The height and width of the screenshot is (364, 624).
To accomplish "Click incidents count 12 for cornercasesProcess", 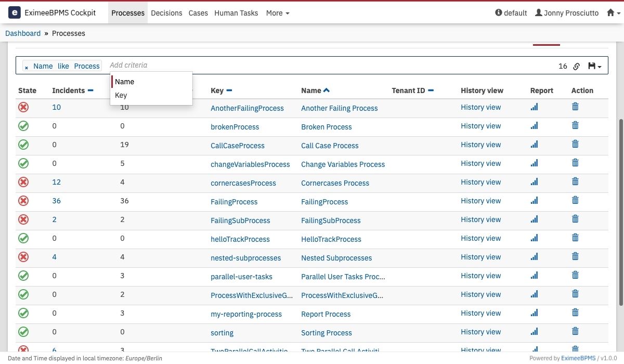I will pos(56,182).
